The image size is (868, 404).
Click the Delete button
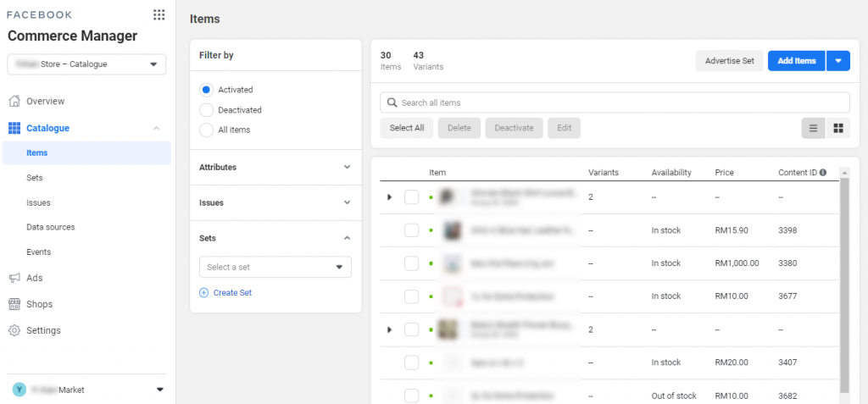[459, 128]
